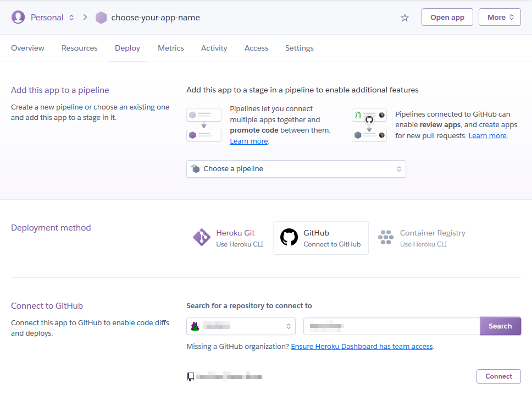Click the choose-your-app-name breadcrumb text
Screen dimensions: 532x394
[x=156, y=18]
